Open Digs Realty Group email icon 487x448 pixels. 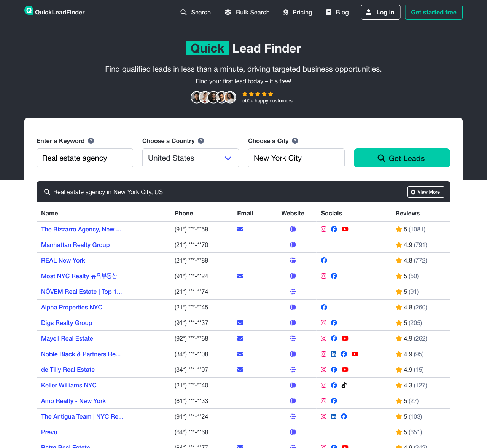[x=240, y=323]
